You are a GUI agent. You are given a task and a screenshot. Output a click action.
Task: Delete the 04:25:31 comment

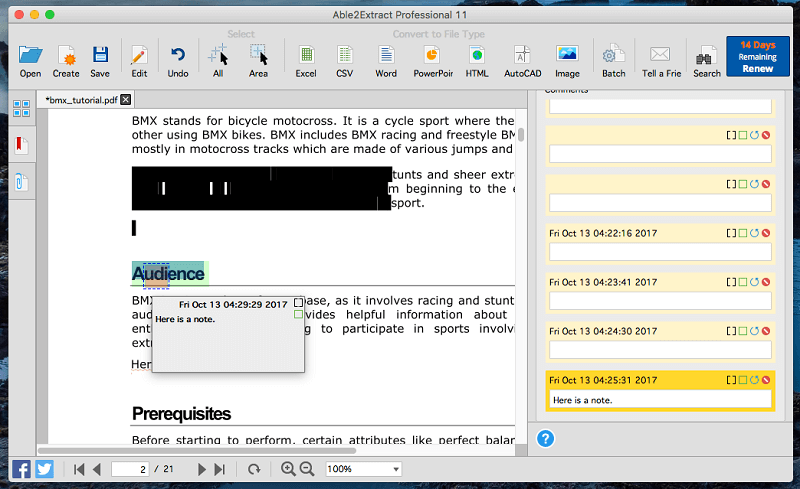pos(766,380)
